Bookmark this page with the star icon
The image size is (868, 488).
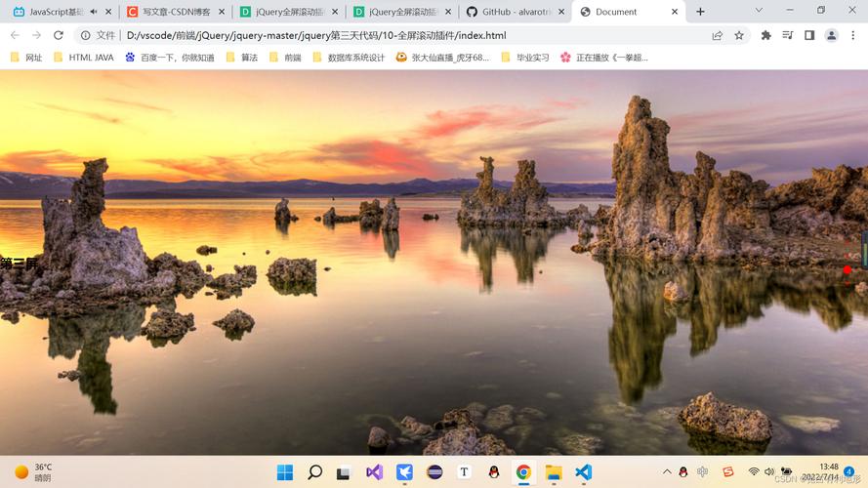[x=739, y=35]
